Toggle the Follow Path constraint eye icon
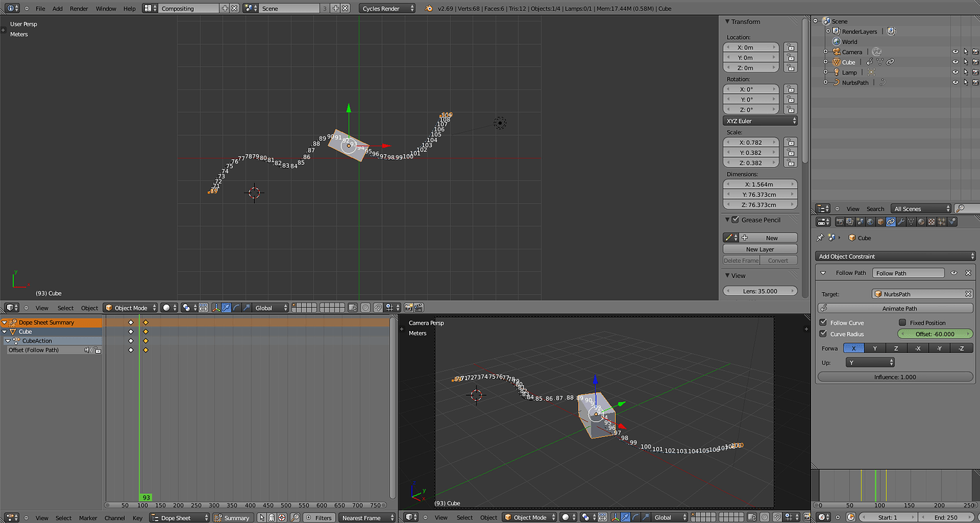This screenshot has width=980, height=523. click(x=954, y=273)
